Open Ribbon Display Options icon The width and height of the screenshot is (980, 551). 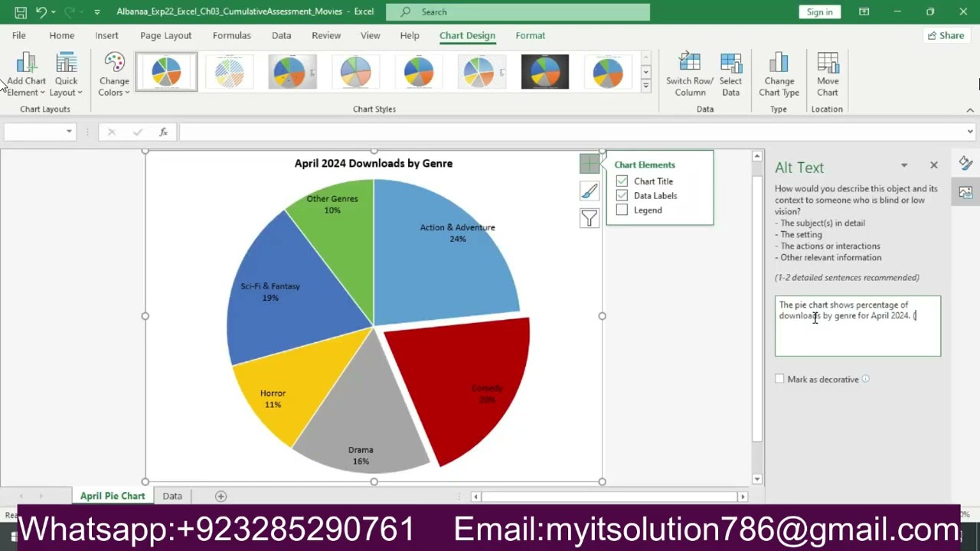coord(864,11)
